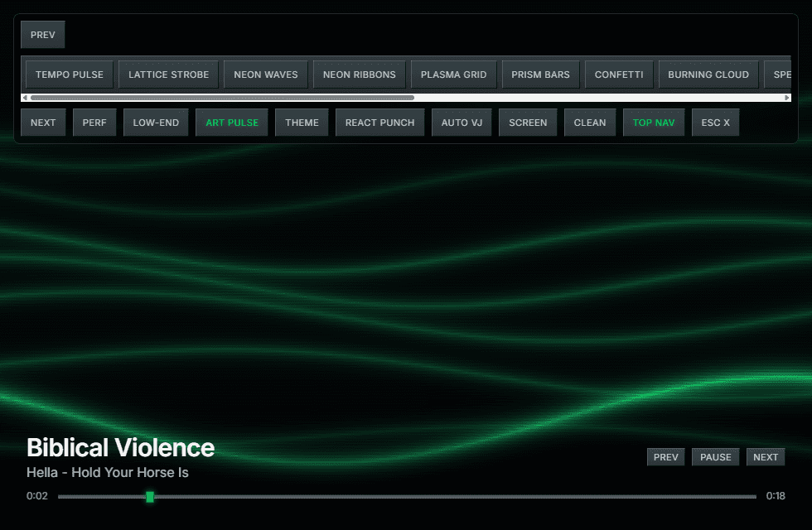Switch to the Burning Cloud visualizer
The image size is (812, 530).
(708, 75)
